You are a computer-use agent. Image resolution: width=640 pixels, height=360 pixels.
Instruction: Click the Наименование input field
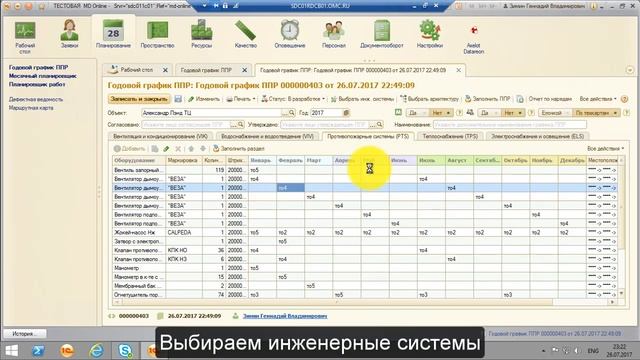click(x=510, y=124)
